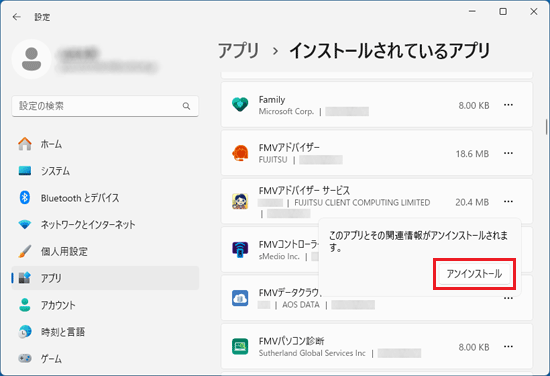
Task: Open more options for FMVアドバイザー
Action: click(x=508, y=153)
